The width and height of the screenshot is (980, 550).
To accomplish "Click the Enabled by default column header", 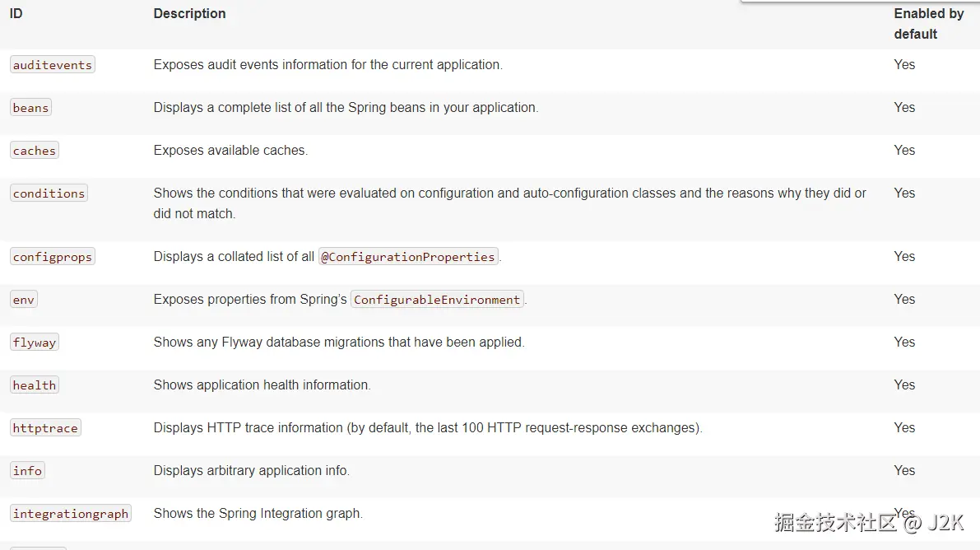I will coord(928,23).
